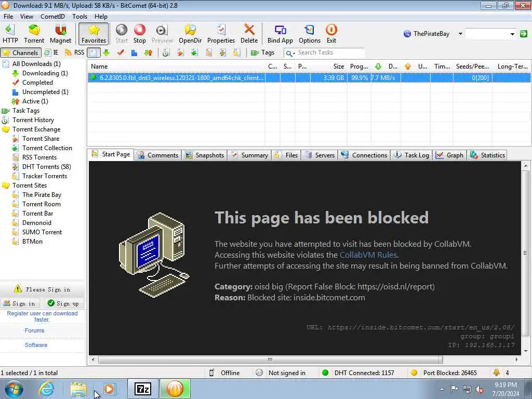Click the notification bell in status bar
Screen dimensions: 532x399
point(496,373)
